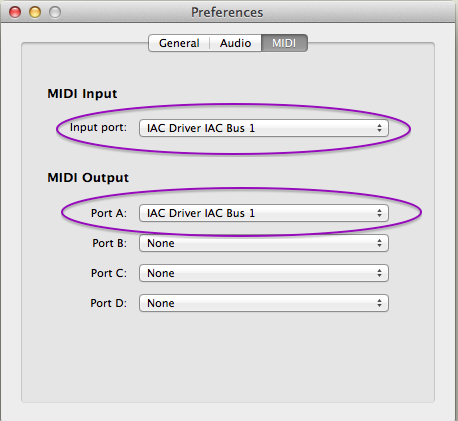
Task: Click the Port B up-down arrows icon
Action: pyautogui.click(x=379, y=243)
